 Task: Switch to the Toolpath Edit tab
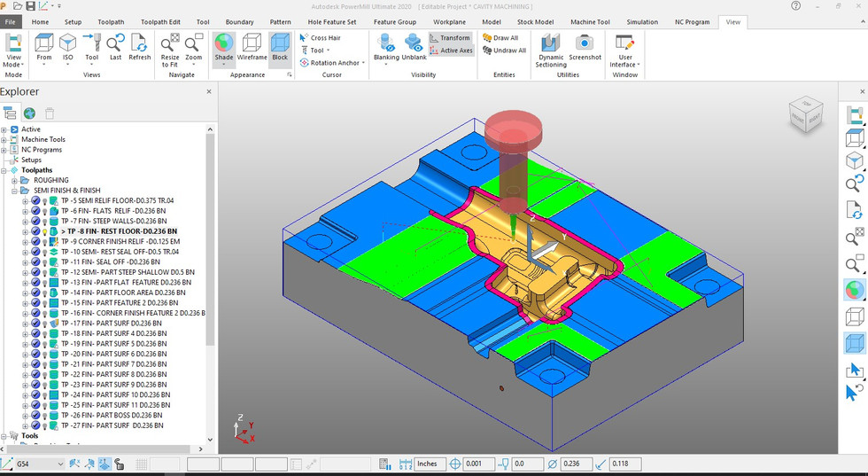[x=160, y=22]
